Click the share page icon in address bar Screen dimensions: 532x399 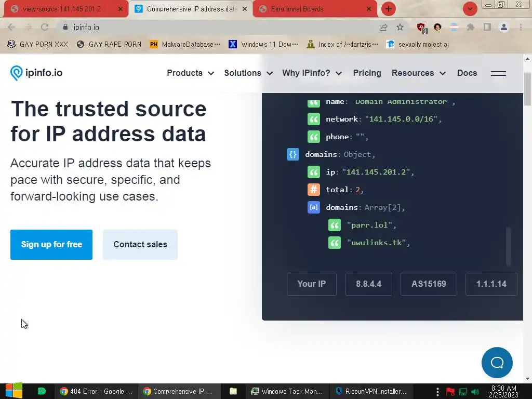tap(383, 27)
